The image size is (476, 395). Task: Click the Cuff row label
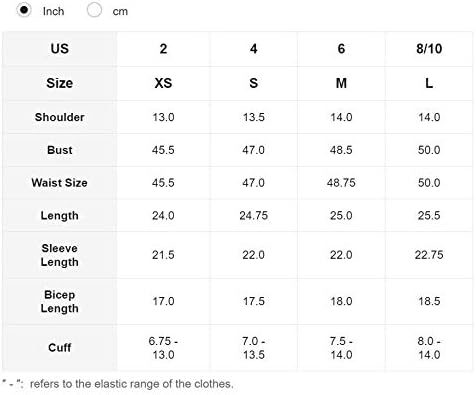pos(60,348)
